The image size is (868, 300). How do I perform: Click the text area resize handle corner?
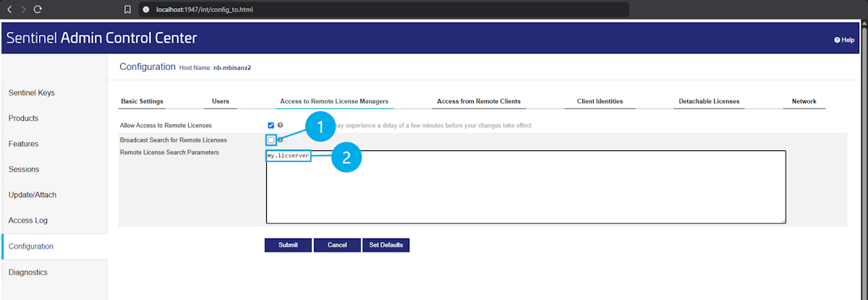coord(783,221)
